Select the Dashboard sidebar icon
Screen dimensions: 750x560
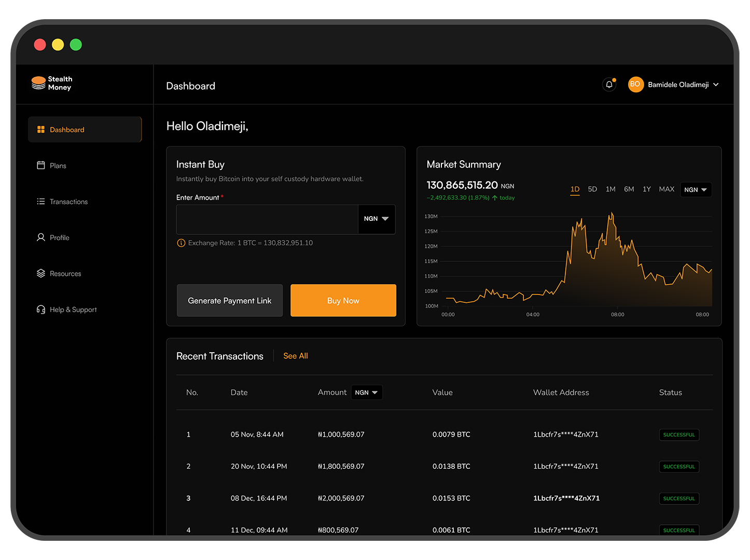tap(41, 129)
